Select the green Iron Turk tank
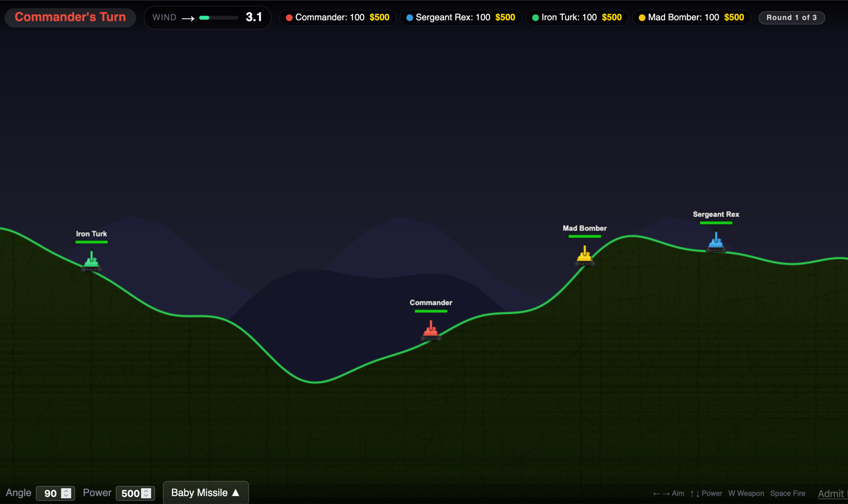This screenshot has width=848, height=504. pos(91,262)
